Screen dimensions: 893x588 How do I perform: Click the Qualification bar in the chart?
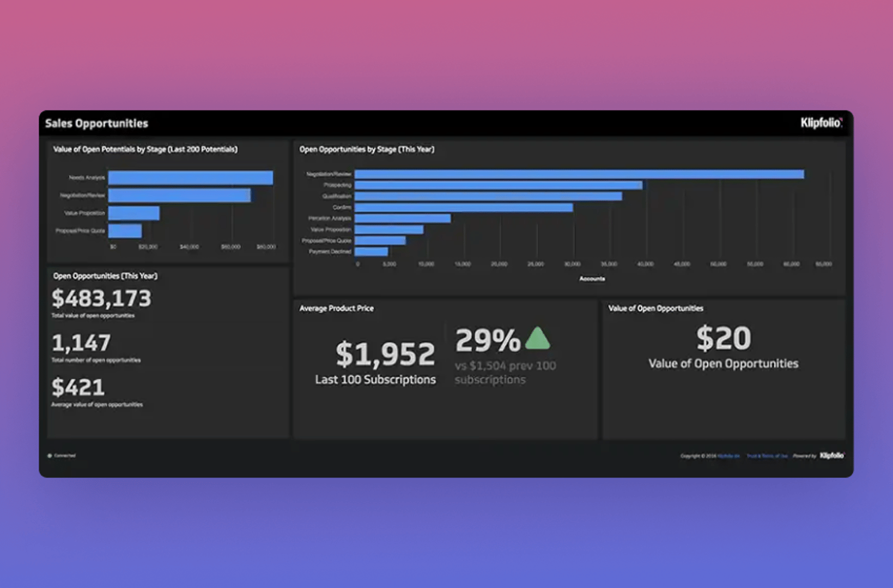488,196
